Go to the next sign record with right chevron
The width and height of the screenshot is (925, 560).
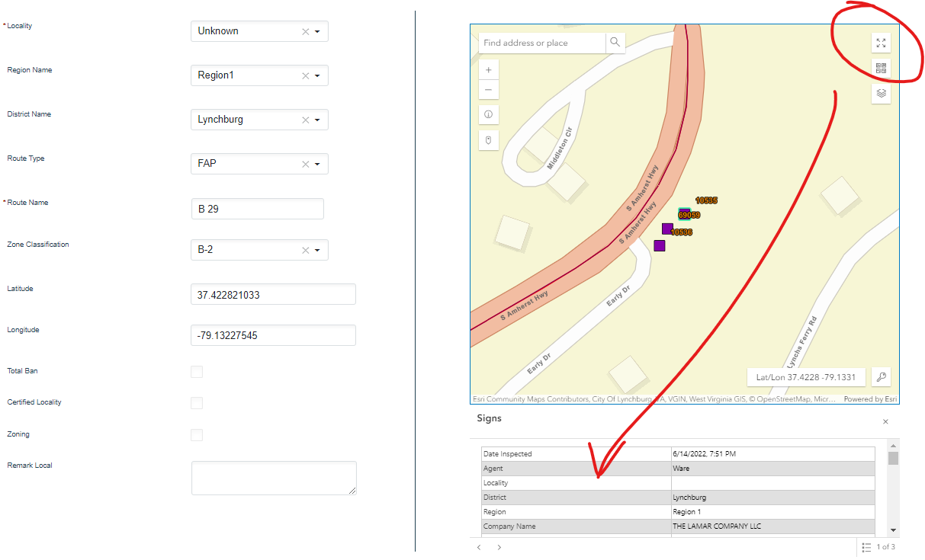[499, 547]
